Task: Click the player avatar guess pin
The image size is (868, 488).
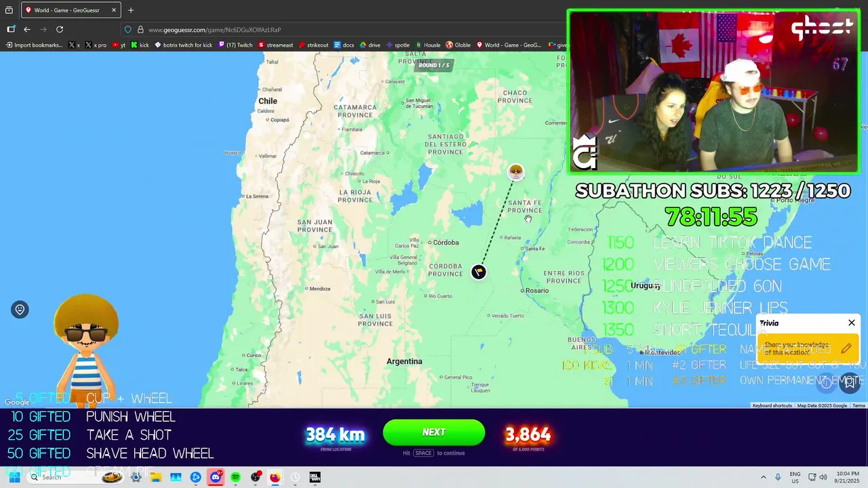Action: [x=516, y=171]
